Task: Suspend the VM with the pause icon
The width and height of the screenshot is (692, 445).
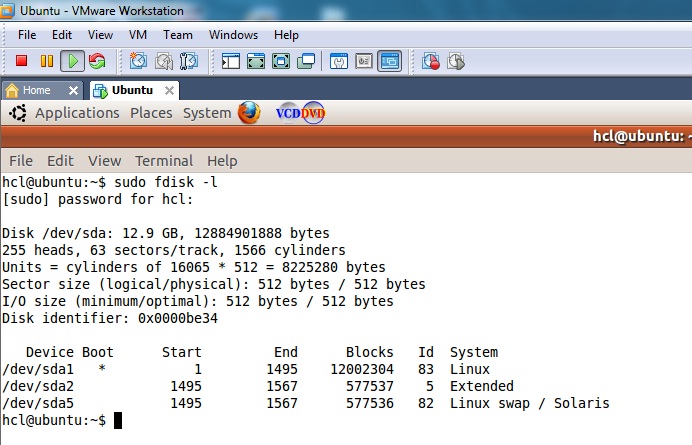Action: tap(46, 61)
